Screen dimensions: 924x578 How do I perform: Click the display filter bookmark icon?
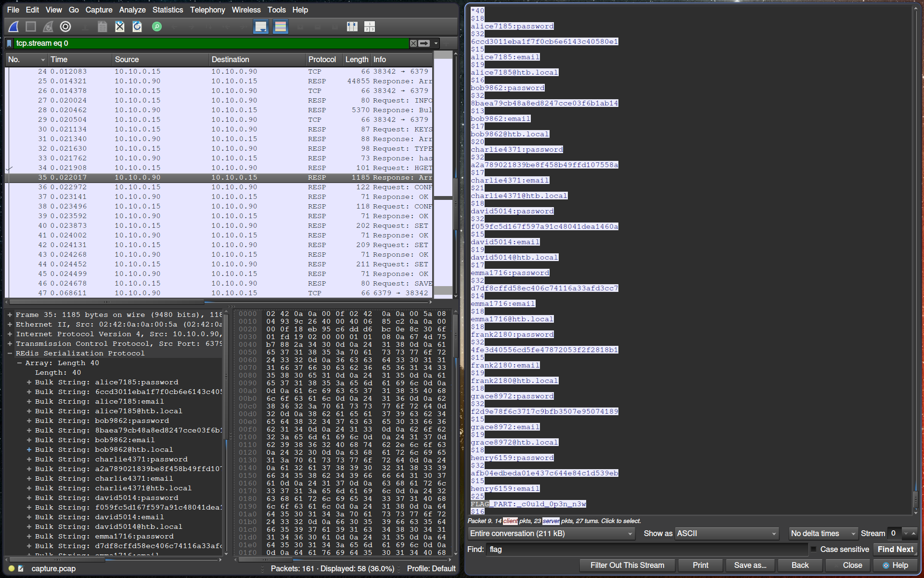[x=9, y=43]
